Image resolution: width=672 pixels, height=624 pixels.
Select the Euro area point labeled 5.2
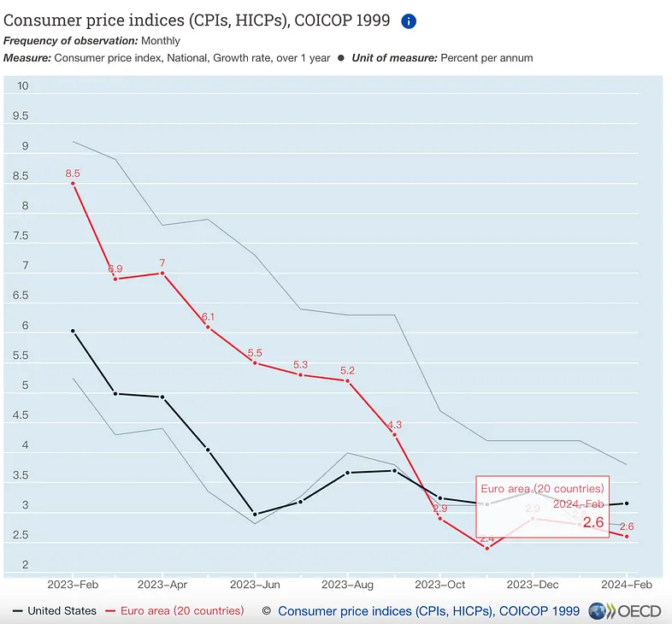347,380
